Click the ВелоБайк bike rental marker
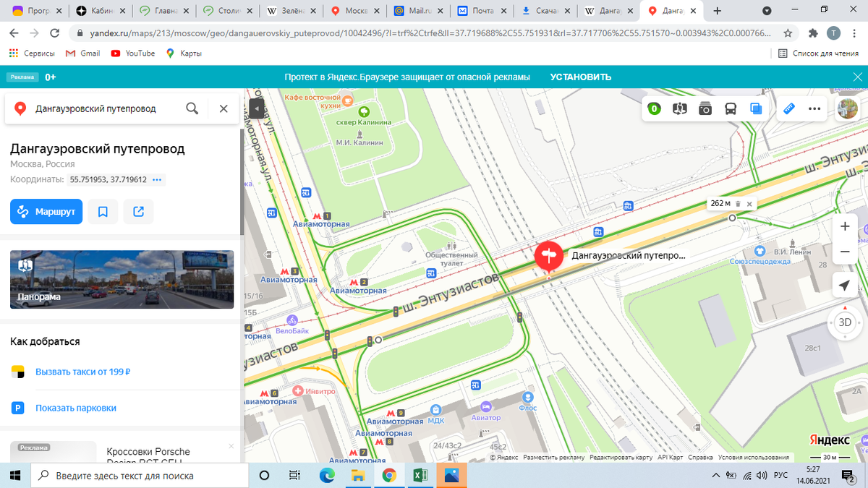The image size is (868, 488). click(292, 320)
